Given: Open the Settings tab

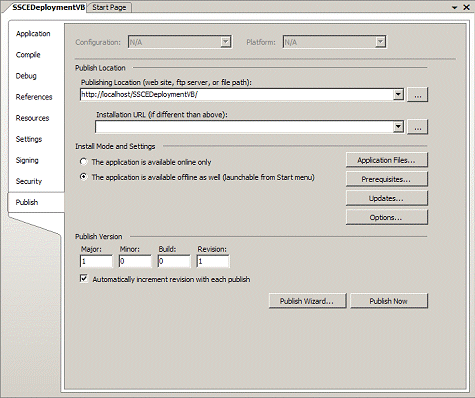Looking at the screenshot, I should [x=29, y=139].
